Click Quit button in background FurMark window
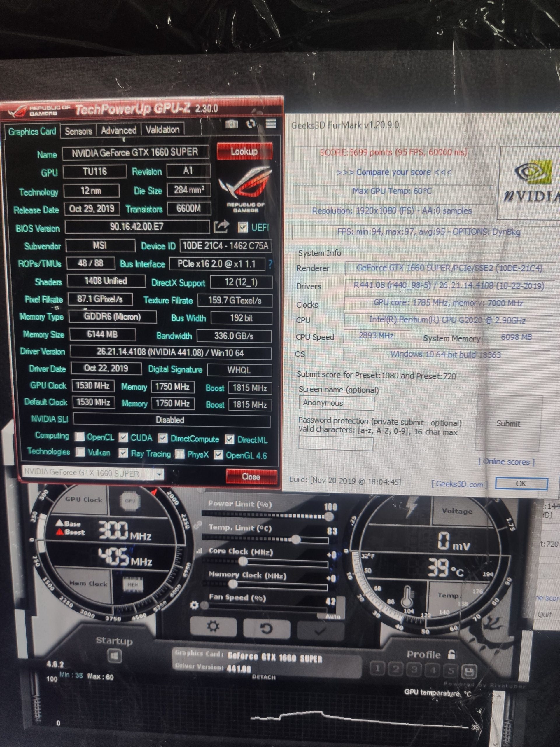Viewport: 560px width, 747px height. pyautogui.click(x=545, y=614)
